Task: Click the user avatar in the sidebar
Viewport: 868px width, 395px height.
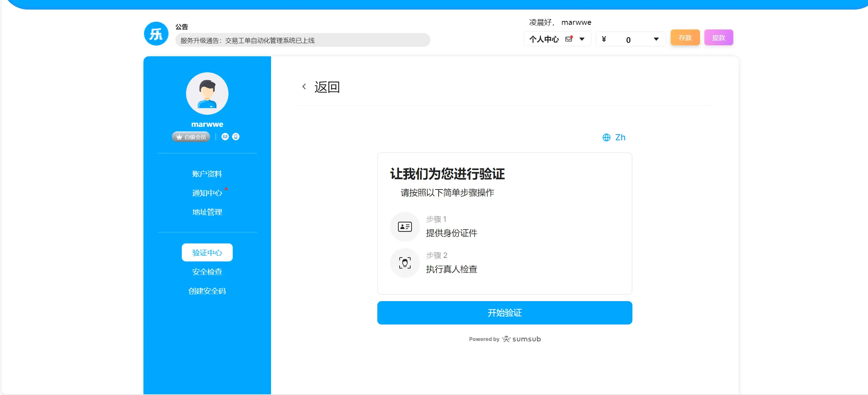Action: 207,93
